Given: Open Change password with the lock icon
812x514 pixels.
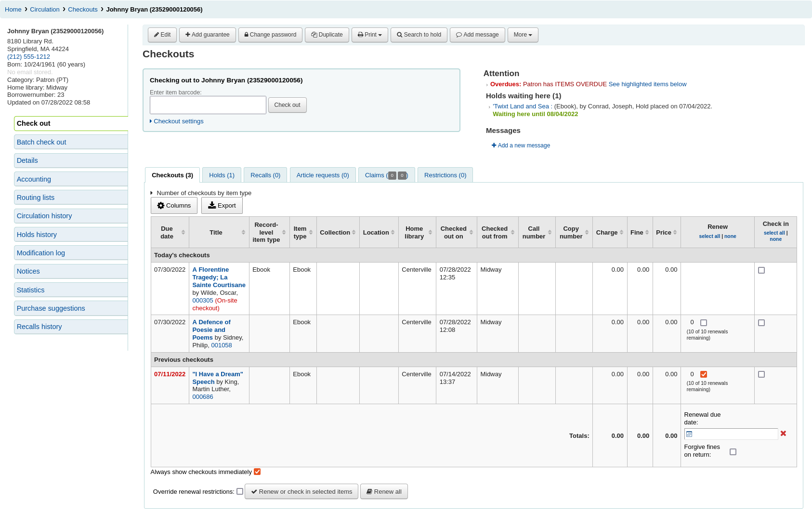Looking at the screenshot, I should (x=246, y=35).
